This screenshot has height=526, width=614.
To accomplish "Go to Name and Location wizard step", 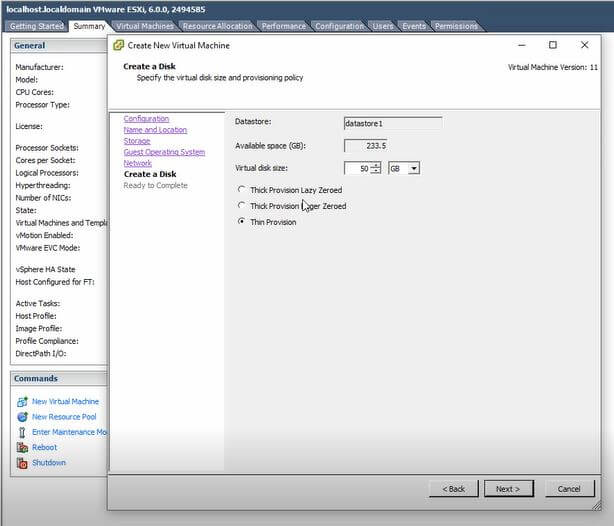I will (x=155, y=130).
